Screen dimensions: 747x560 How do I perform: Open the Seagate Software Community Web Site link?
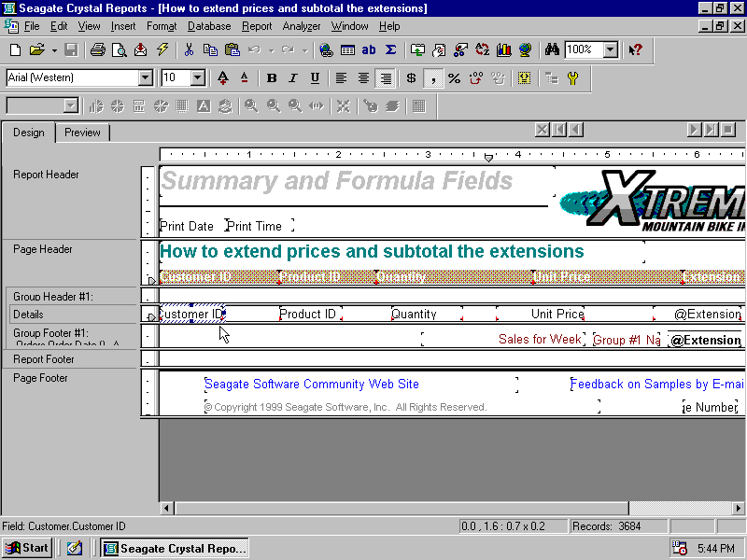pyautogui.click(x=311, y=384)
